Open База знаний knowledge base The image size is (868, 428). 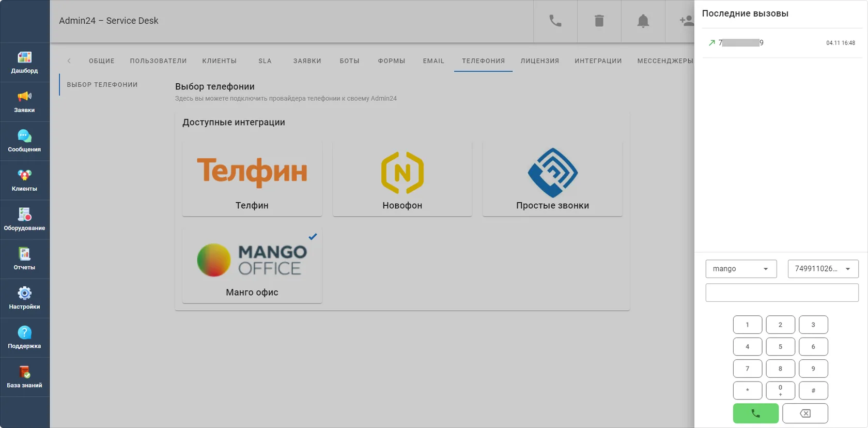click(x=24, y=377)
